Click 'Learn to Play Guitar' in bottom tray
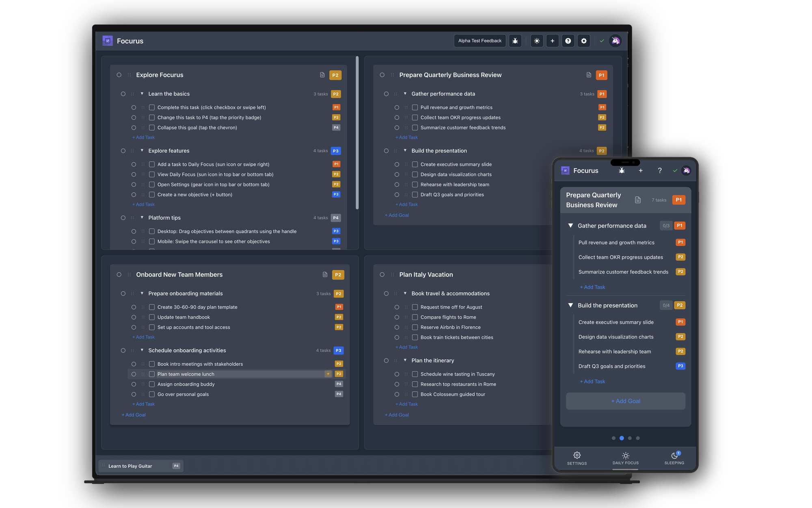The width and height of the screenshot is (812, 508). [130, 466]
